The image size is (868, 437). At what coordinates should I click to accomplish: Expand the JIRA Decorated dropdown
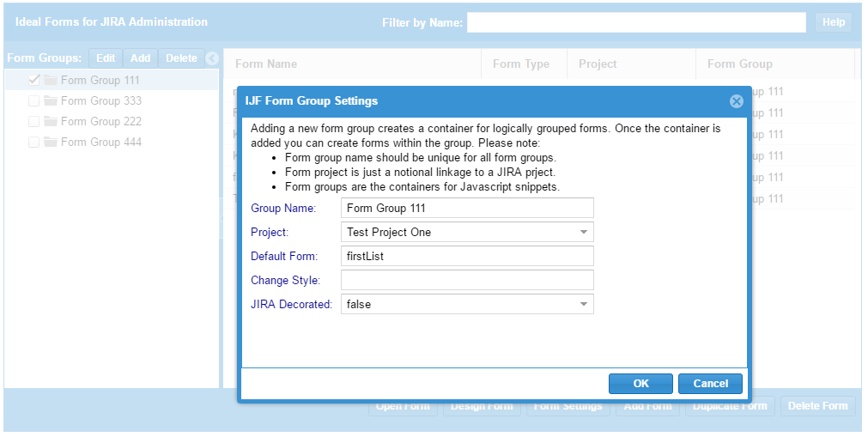tap(584, 304)
